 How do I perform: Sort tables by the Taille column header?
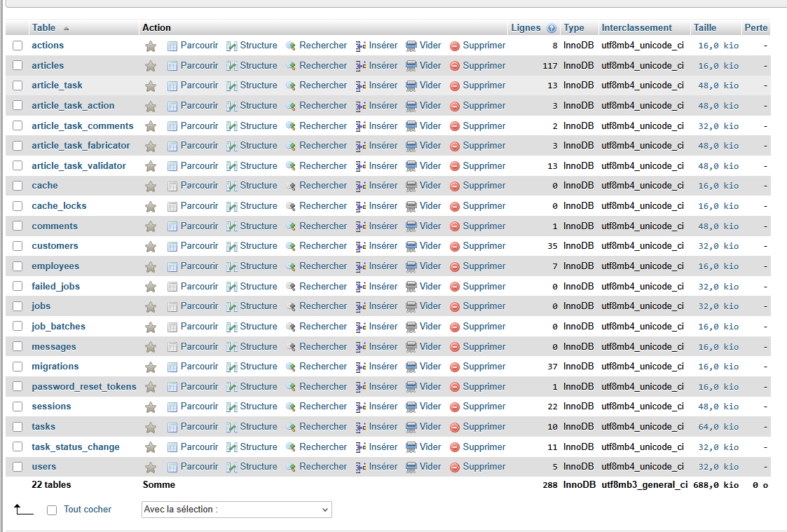[704, 28]
